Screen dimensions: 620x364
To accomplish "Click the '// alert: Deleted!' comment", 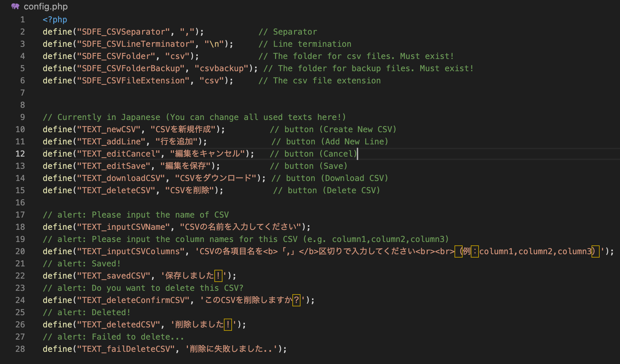I will 86,312.
